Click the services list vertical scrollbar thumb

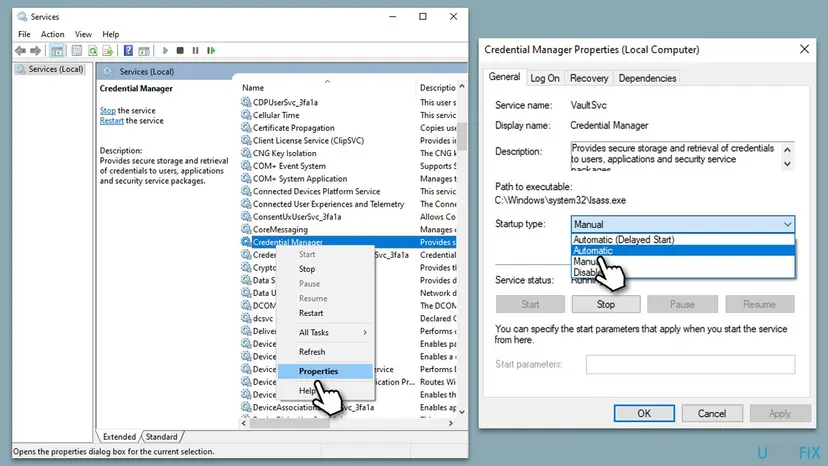[x=462, y=136]
